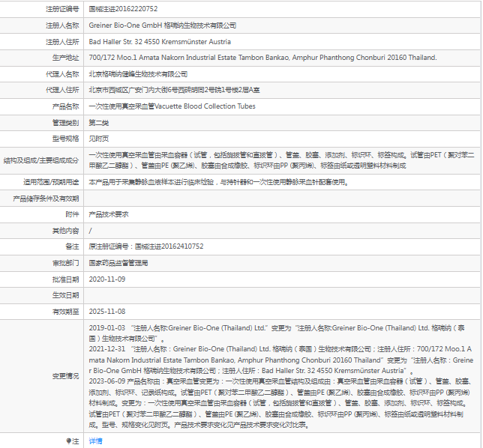Click the 产品储存条件及有效期 label
The height and width of the screenshot is (448, 483).
(46, 199)
